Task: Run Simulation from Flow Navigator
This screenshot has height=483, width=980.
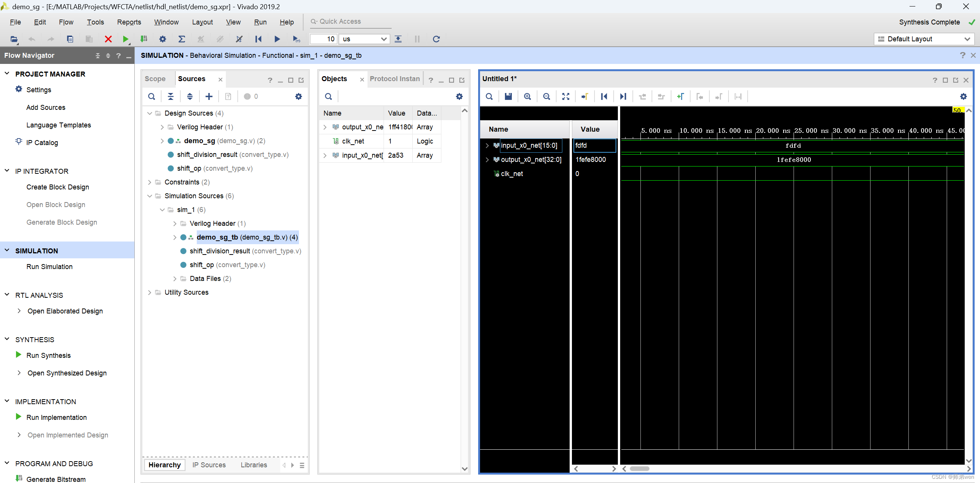Action: pos(49,267)
